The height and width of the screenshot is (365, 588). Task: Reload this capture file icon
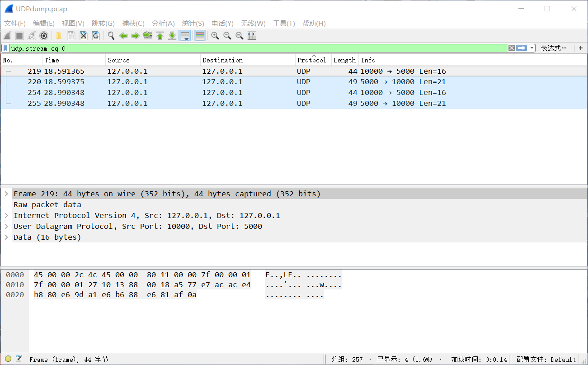tap(95, 36)
